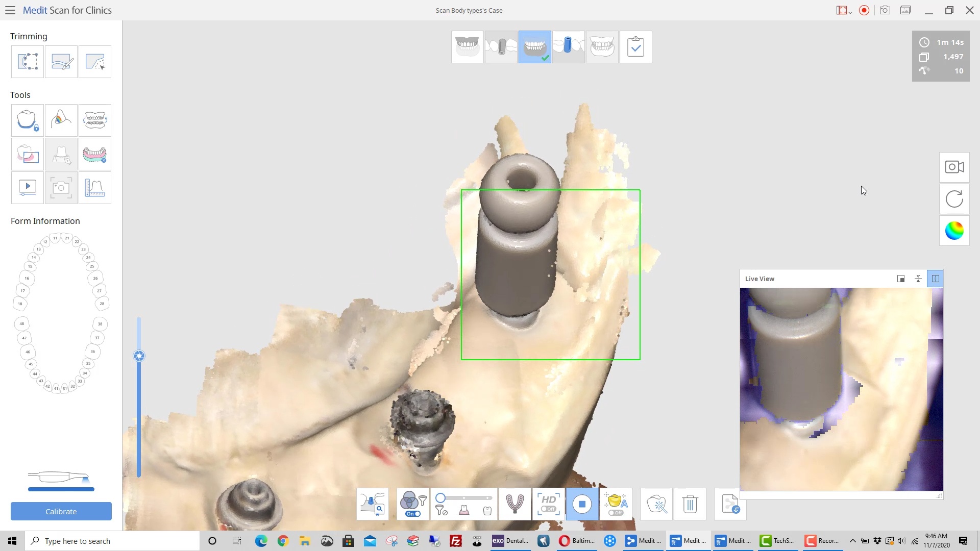Activate the tooth area lock tool
980x551 pixels.
pos(28,120)
